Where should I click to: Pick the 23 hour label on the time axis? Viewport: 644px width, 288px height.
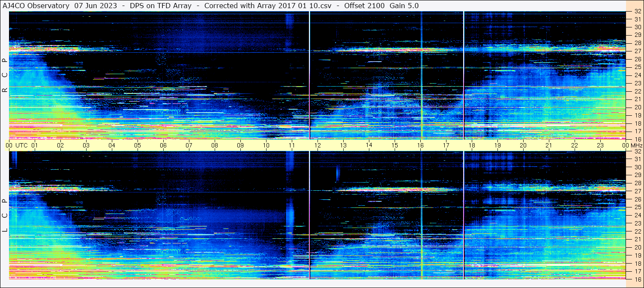[600, 145]
